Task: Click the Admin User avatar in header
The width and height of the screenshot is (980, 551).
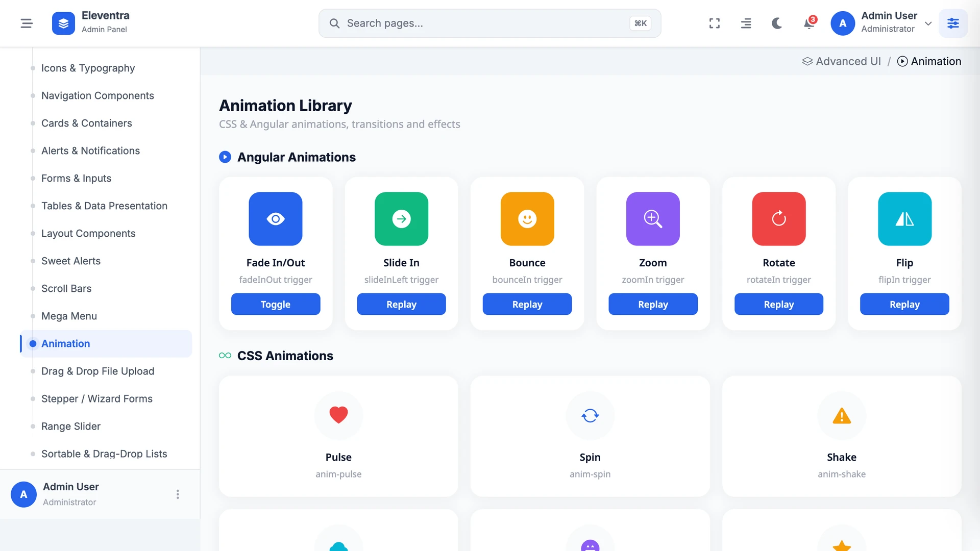Action: point(843,23)
